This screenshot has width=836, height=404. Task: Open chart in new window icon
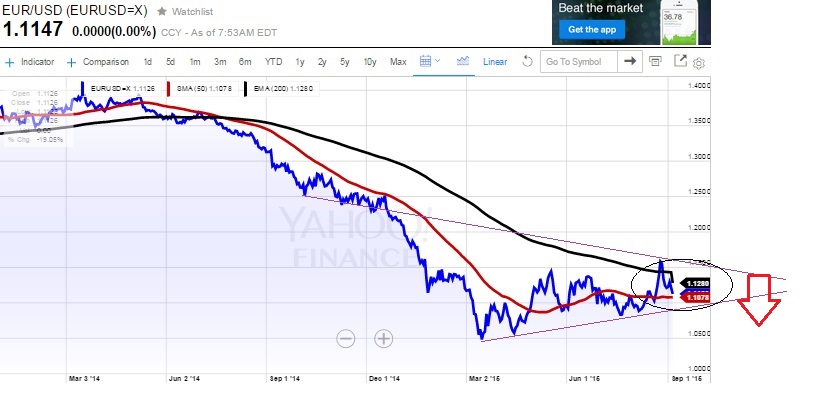pyautogui.click(x=681, y=62)
